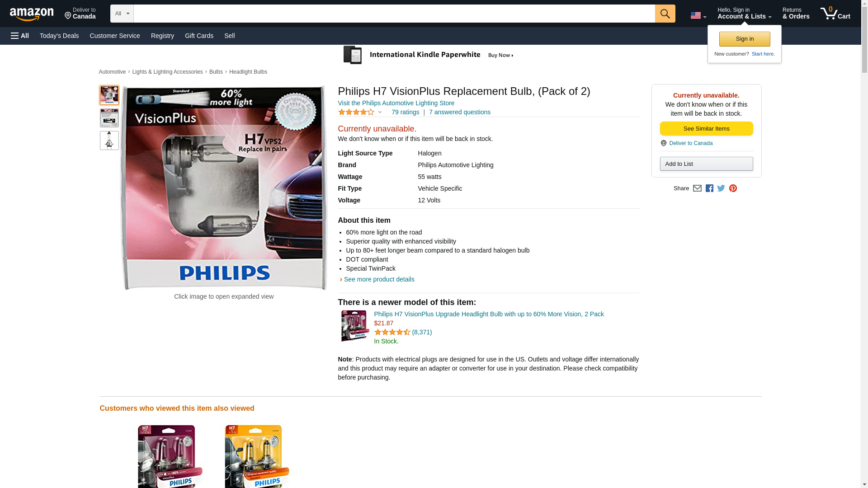Select the second product thumbnail
Screen dimensions: 868x488
(109, 118)
